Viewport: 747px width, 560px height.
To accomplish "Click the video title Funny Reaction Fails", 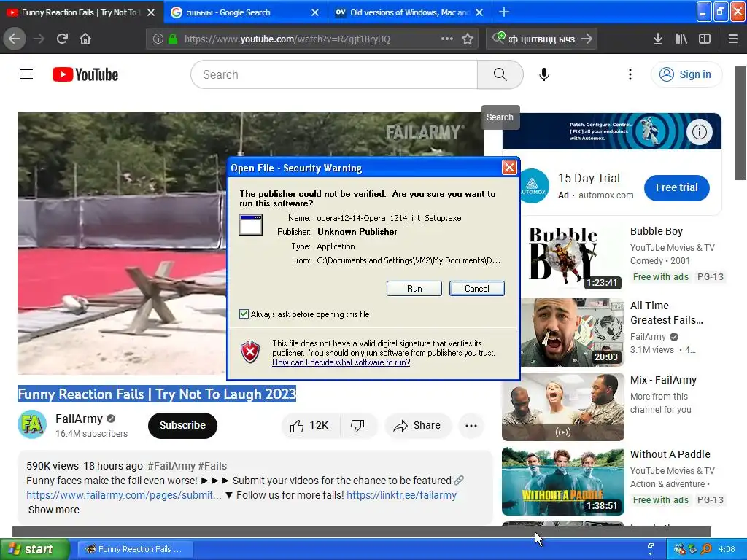I will click(x=157, y=394).
